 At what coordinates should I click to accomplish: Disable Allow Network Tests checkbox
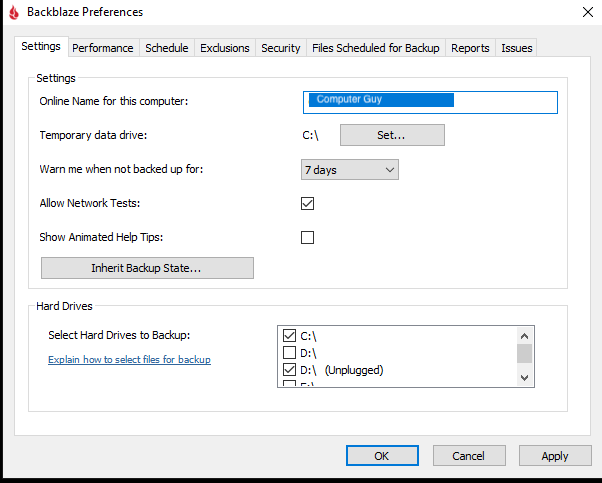tap(307, 203)
